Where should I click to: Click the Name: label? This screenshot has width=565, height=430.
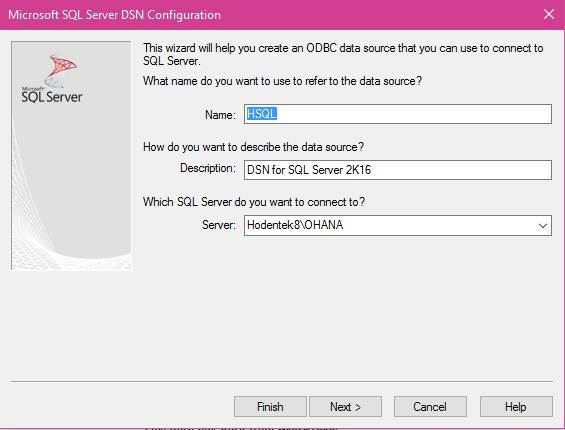220,115
